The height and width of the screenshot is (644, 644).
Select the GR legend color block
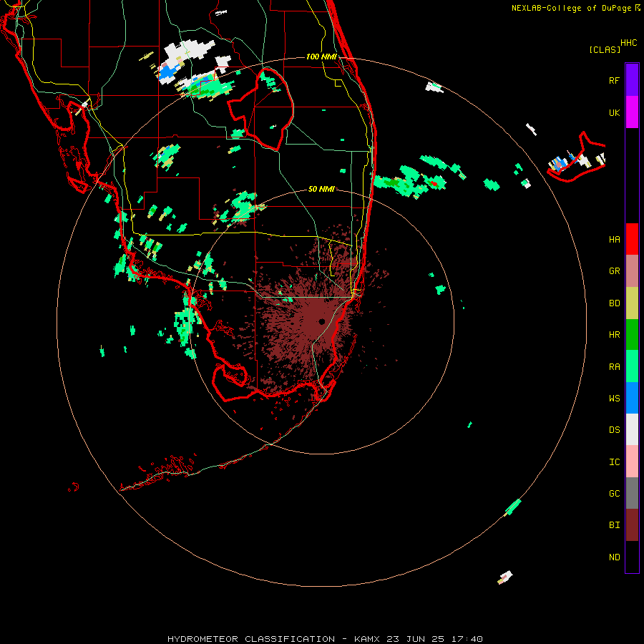(x=632, y=271)
